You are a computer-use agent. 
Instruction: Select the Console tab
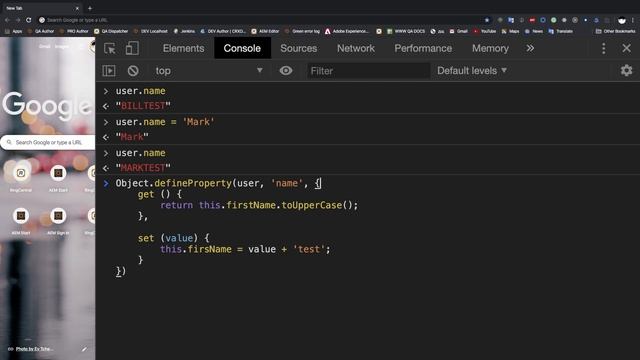click(242, 48)
